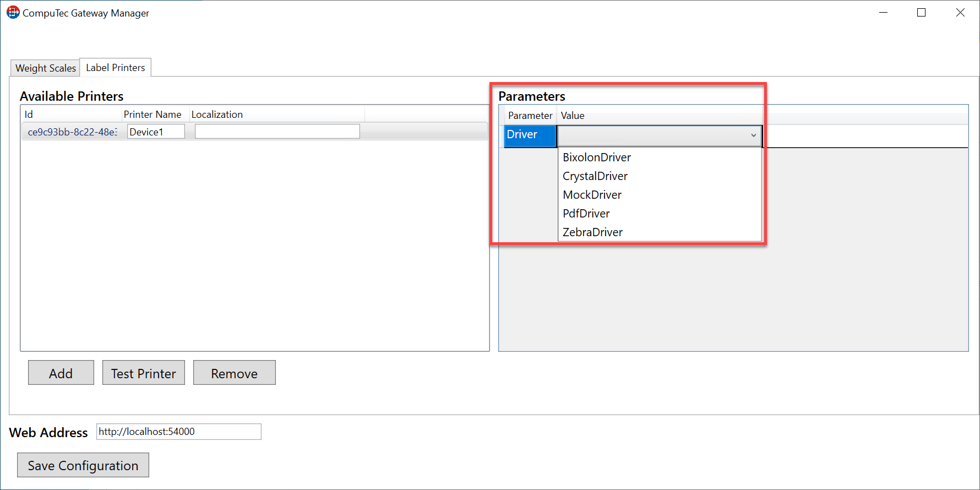The image size is (980, 490).
Task: Expand the Driver value dropdown arrow
Action: click(753, 135)
